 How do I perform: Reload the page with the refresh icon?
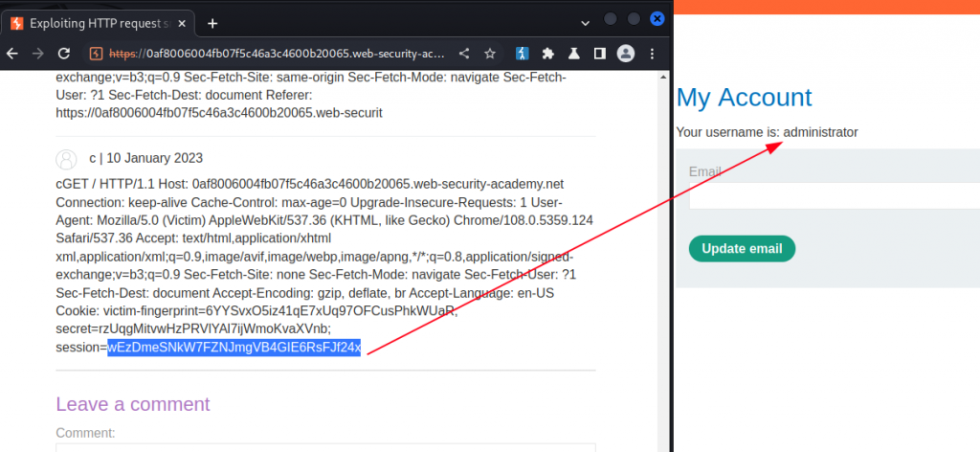click(64, 54)
